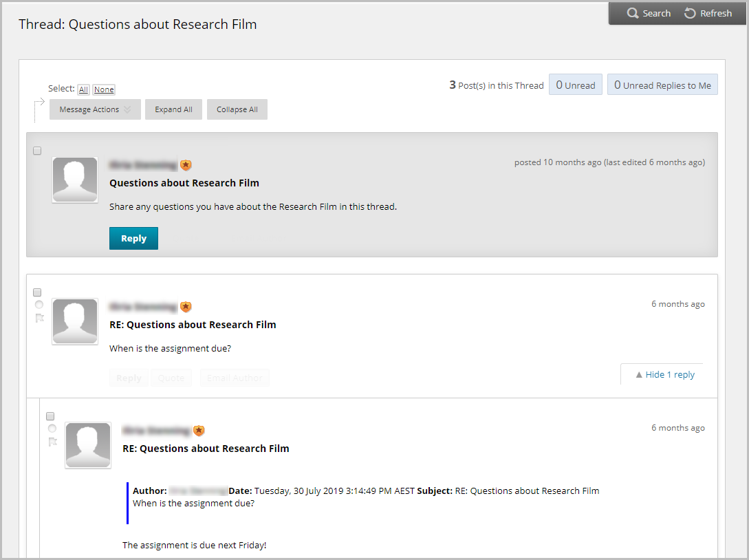
Task: Click the star badge on the third post's author
Action: 199,431
